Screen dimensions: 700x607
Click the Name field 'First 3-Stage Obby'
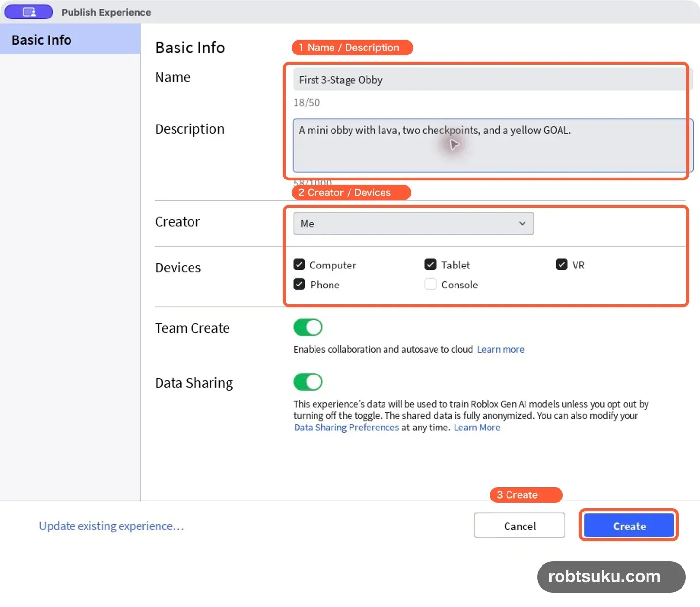(x=492, y=79)
